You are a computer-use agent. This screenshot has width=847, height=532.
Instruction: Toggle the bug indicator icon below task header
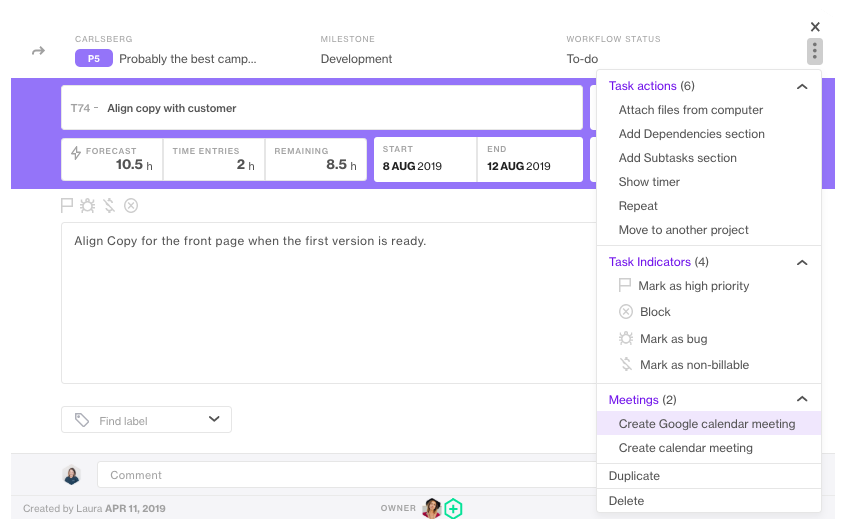88,206
